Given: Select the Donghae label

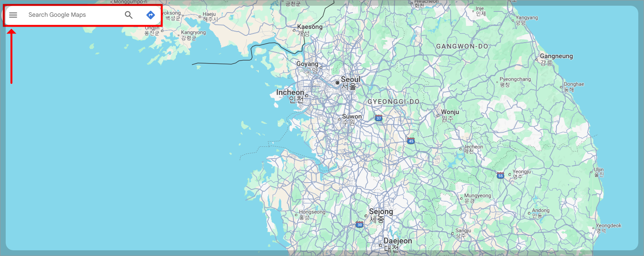Looking at the screenshot, I should pyautogui.click(x=574, y=87).
